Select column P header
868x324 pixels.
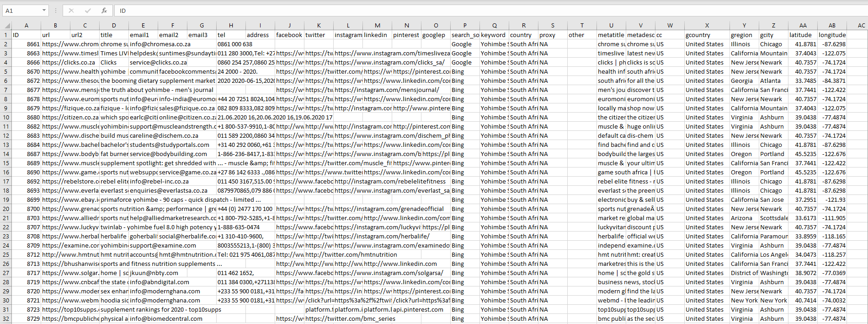(x=465, y=26)
